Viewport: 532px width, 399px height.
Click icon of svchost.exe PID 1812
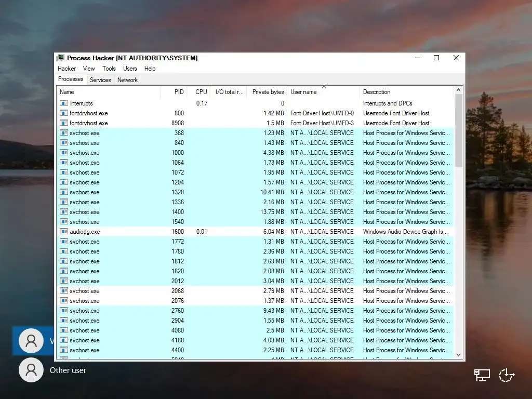pos(64,261)
